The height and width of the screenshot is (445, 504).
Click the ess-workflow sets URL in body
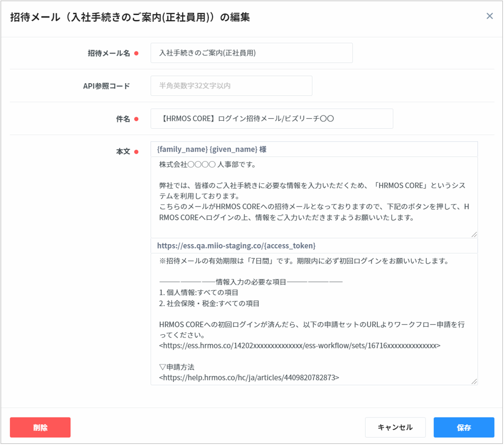pos(300,345)
